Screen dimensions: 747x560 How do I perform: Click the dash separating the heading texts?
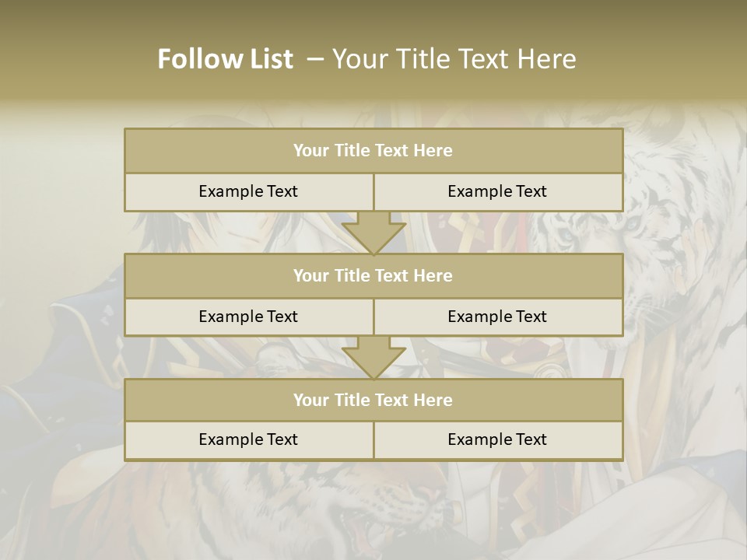coord(315,60)
